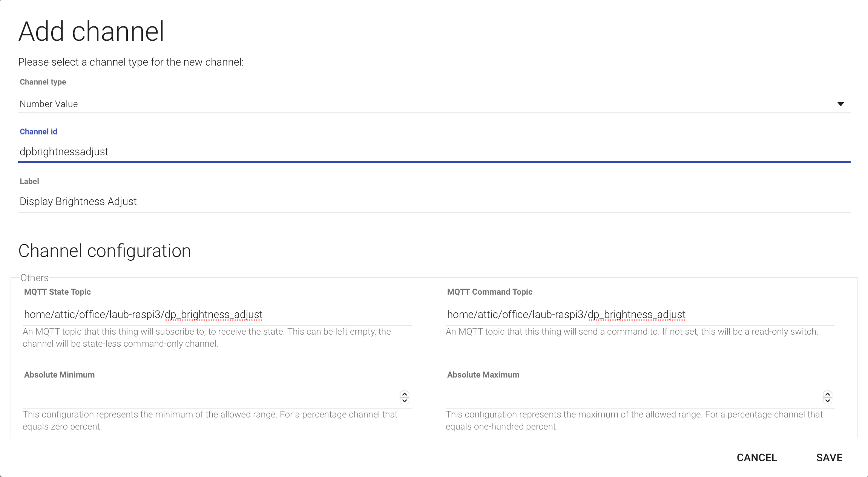Screen dimensions: 868x477
Task: Open the Channel type dropdown arrow
Action: click(x=840, y=104)
